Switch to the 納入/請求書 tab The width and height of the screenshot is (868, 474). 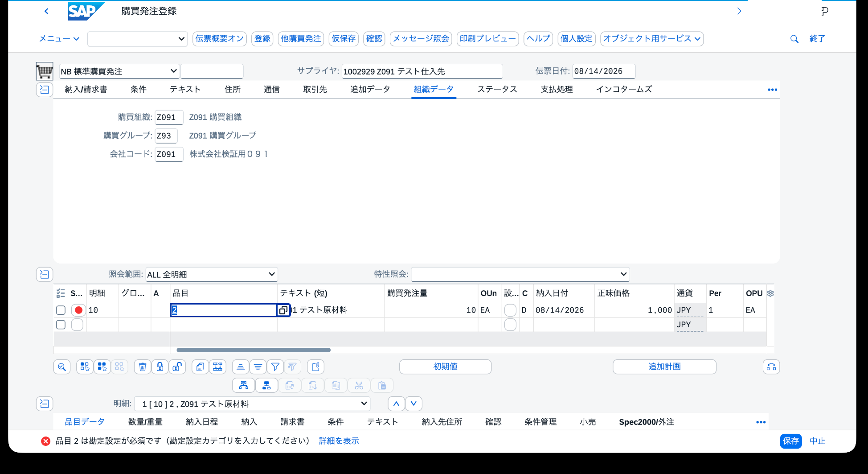[x=86, y=90]
